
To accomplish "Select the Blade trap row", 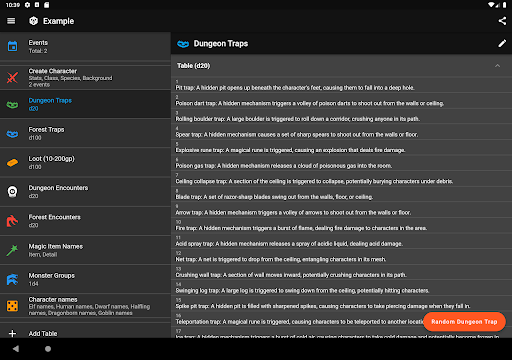I will click(341, 194).
